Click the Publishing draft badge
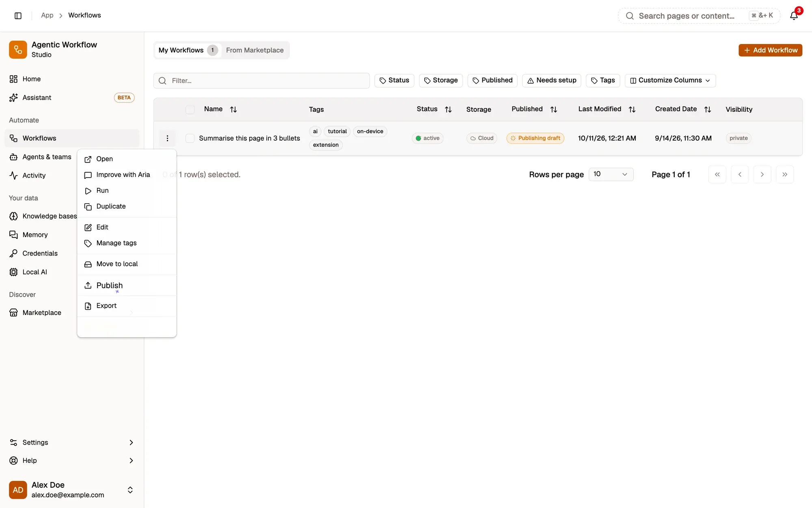The height and width of the screenshot is (508, 812). (535, 138)
